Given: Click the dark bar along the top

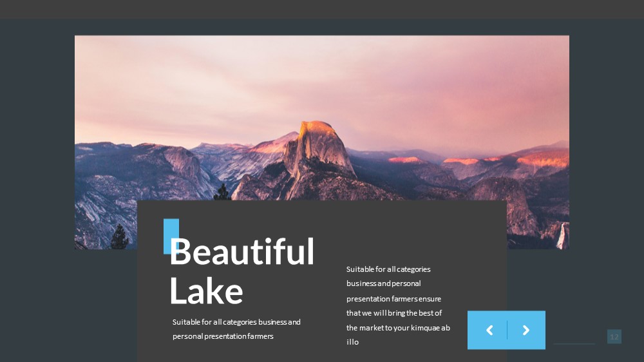Looking at the screenshot, I should tap(322, 9).
